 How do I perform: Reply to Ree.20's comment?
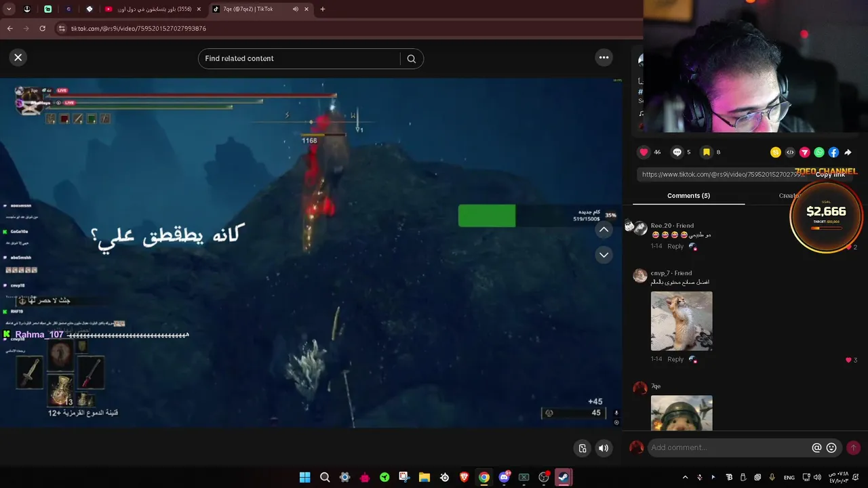click(x=675, y=246)
